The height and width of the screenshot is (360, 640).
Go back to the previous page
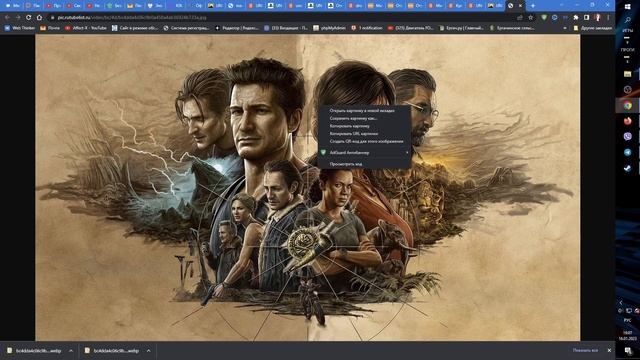(x=7, y=18)
